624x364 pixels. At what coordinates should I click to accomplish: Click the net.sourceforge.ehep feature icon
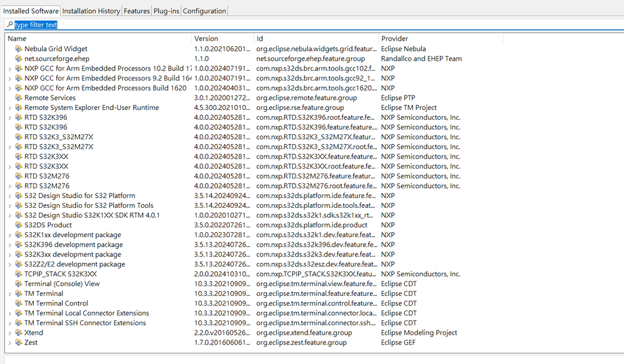coord(19,59)
